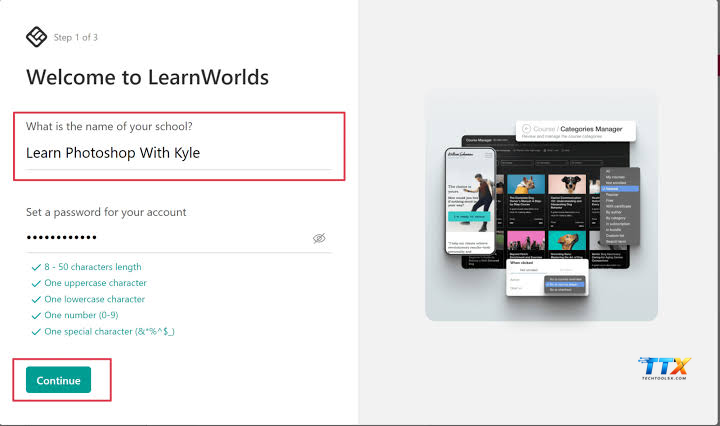Click 'One special character' requirement
The width and height of the screenshot is (720, 426).
click(103, 331)
